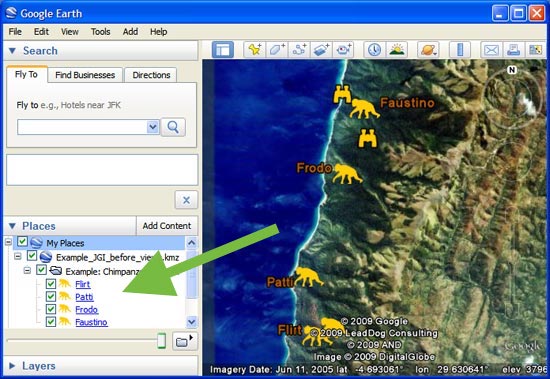The width and height of the screenshot is (550, 379).
Task: Toggle sunlight across the landscape icon
Action: (x=397, y=50)
